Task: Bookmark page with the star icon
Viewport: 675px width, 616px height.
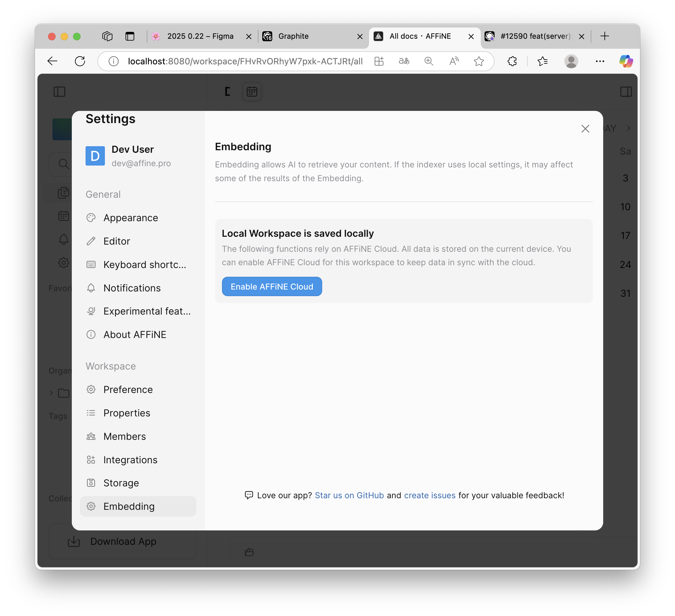Action: [x=479, y=61]
